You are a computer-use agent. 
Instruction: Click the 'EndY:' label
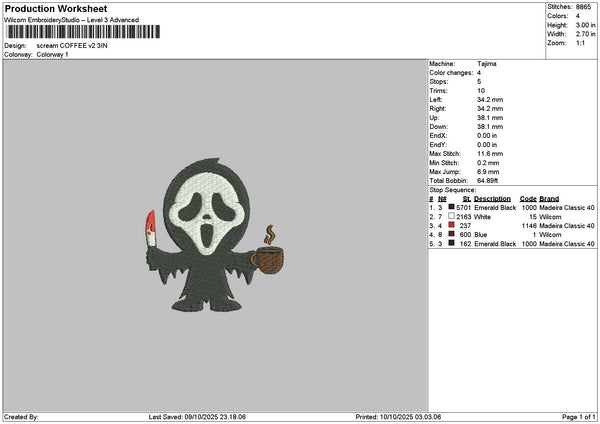click(438, 145)
